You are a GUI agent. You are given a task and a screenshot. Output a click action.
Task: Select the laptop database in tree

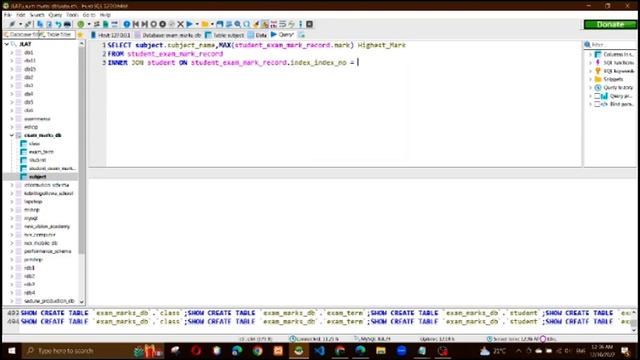[x=33, y=202]
